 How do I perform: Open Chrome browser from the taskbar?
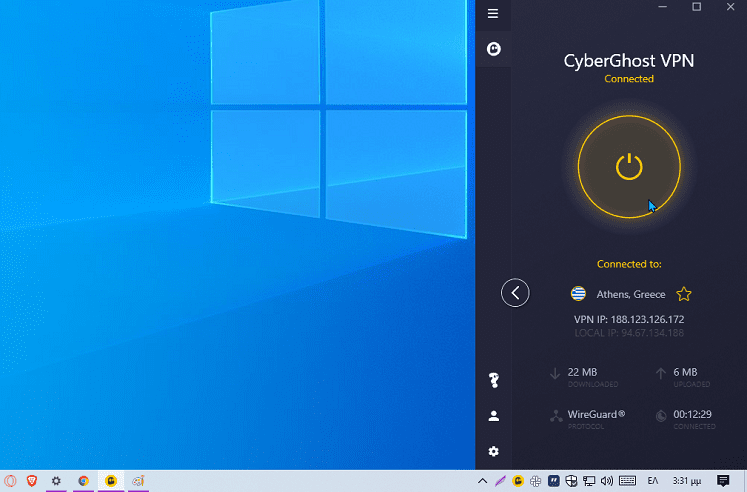coord(83,481)
